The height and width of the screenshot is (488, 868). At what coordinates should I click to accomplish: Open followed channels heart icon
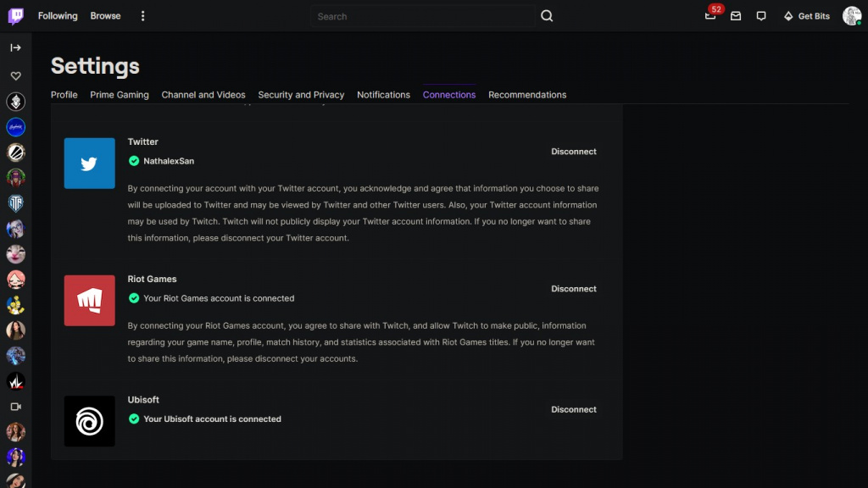(x=15, y=75)
